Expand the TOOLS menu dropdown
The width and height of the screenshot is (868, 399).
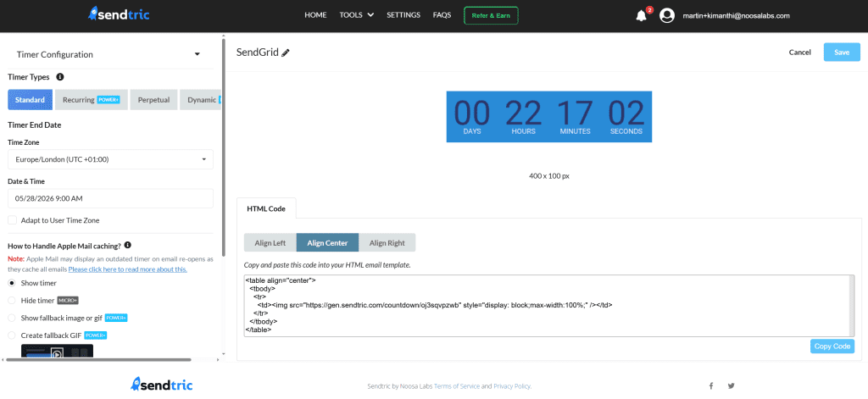(357, 15)
